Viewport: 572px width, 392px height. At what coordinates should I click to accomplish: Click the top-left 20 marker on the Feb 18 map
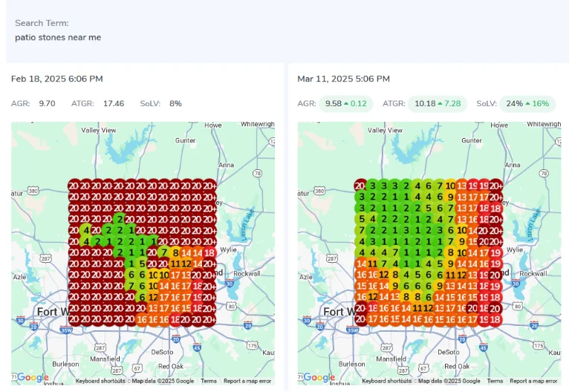74,186
